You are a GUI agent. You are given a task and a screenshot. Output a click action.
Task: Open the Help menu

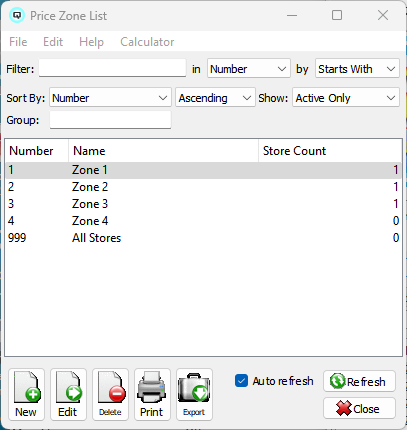coord(91,42)
